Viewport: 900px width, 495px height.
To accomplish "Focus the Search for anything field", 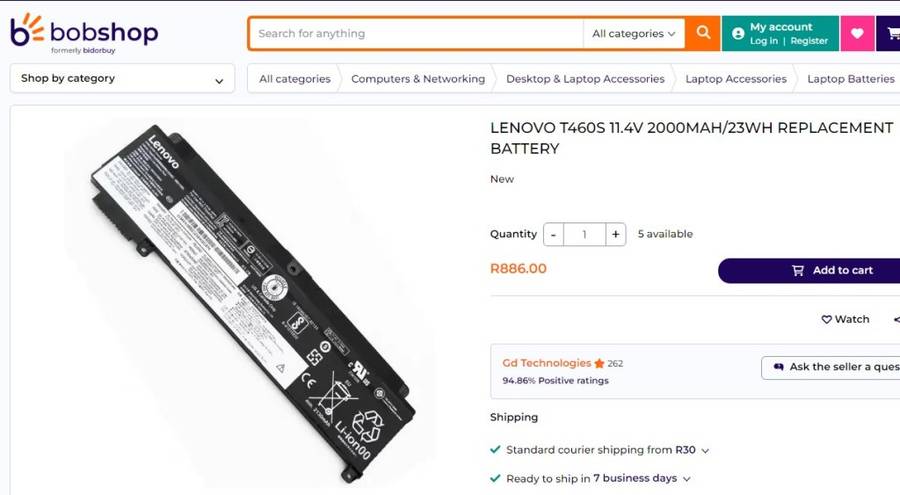I will 415,33.
